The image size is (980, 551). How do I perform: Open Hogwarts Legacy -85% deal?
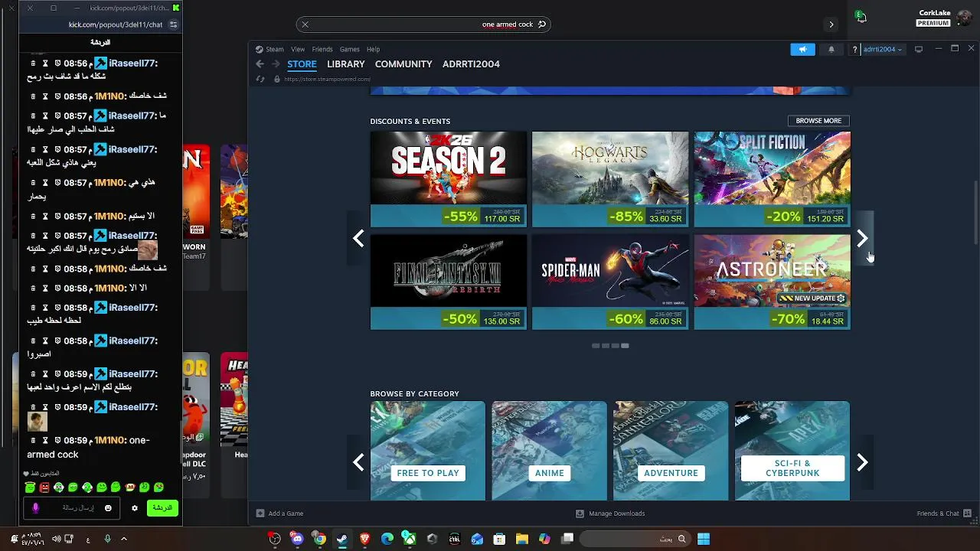click(610, 179)
